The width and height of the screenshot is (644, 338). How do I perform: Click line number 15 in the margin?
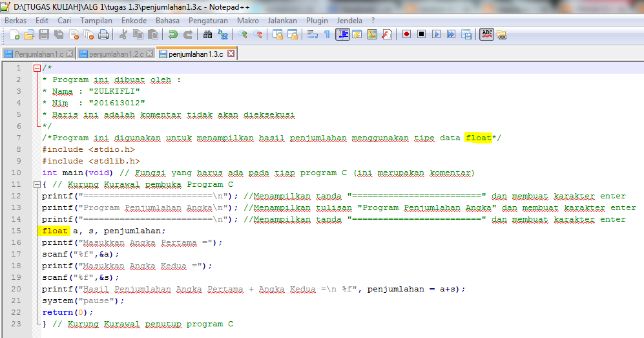coord(16,231)
